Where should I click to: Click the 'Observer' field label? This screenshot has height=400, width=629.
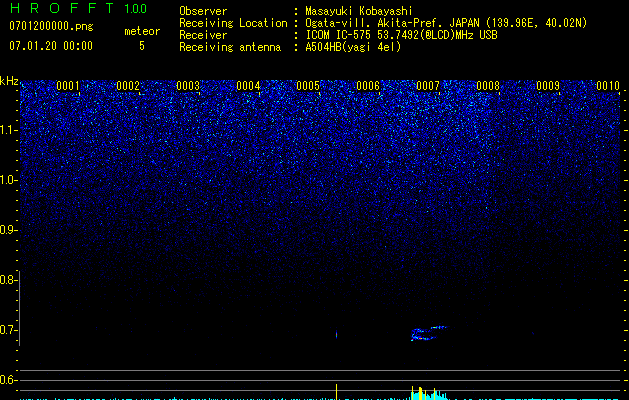pyautogui.click(x=203, y=11)
